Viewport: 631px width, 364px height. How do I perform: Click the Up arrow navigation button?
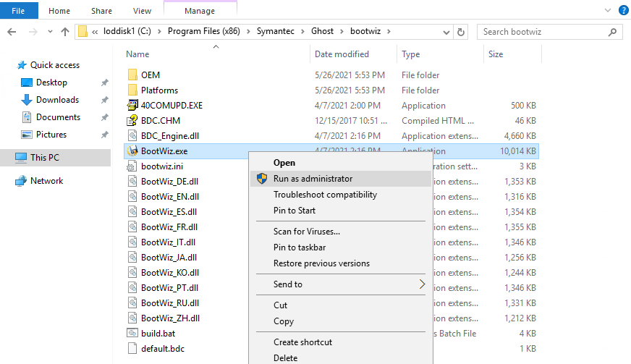pyautogui.click(x=65, y=32)
